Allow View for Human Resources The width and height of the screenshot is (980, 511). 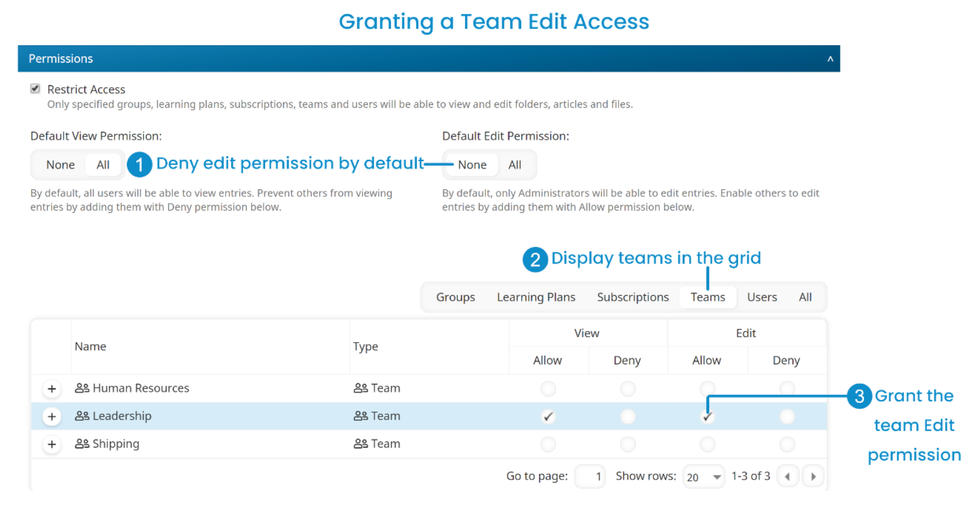tap(548, 389)
